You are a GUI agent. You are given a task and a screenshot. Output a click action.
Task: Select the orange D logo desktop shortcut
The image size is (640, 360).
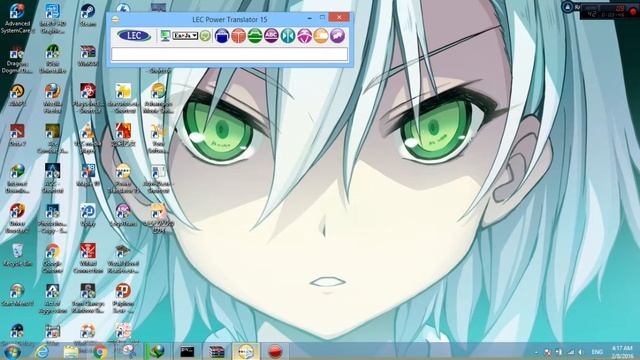[123, 298]
